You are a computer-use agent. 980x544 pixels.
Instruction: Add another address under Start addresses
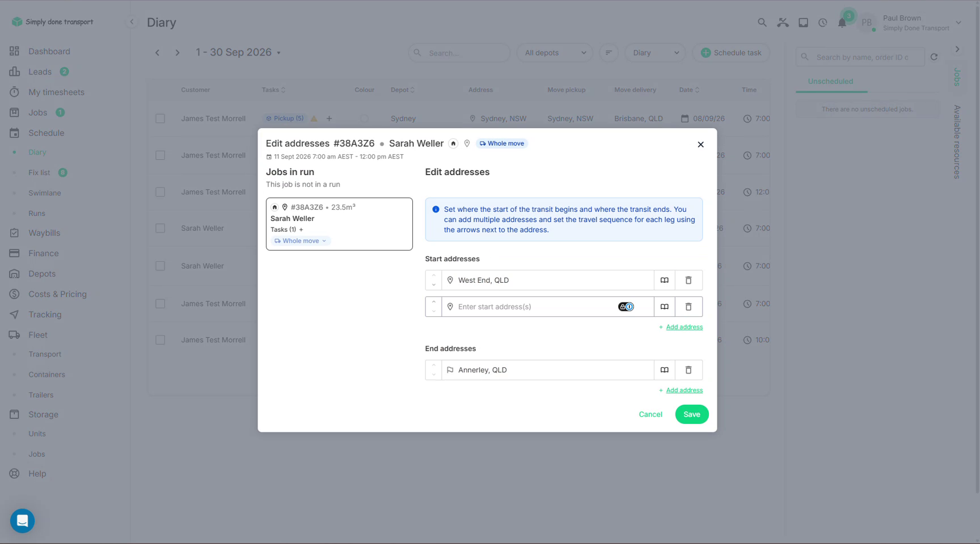681,327
